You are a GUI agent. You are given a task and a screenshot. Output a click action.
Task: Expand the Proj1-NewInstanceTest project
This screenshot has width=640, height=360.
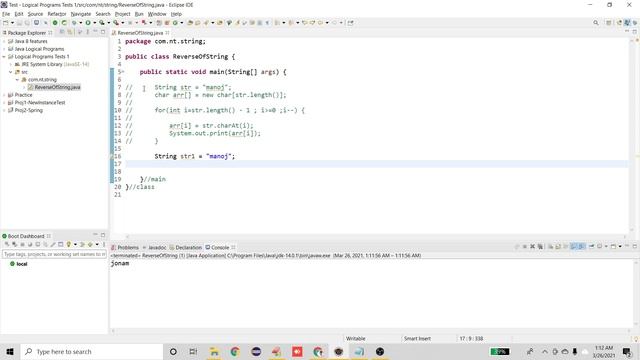point(4,102)
